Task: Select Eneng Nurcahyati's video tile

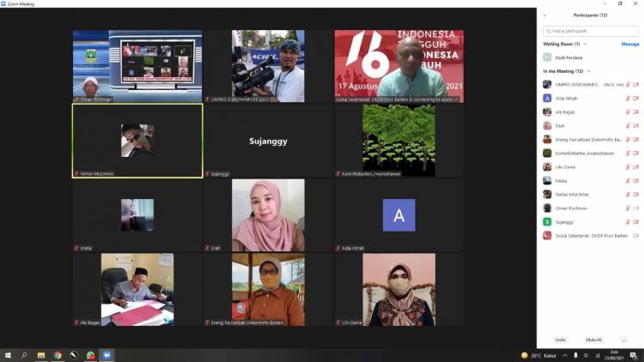Action: 268,290
